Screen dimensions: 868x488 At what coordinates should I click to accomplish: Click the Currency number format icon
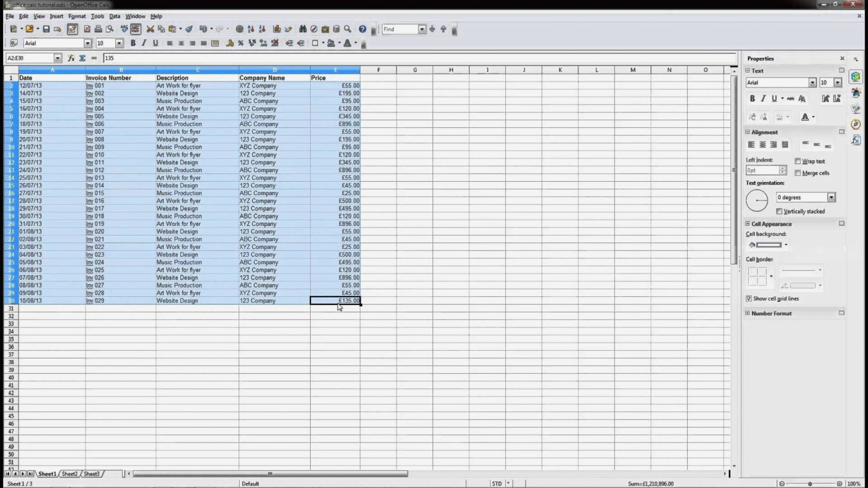[x=230, y=44]
